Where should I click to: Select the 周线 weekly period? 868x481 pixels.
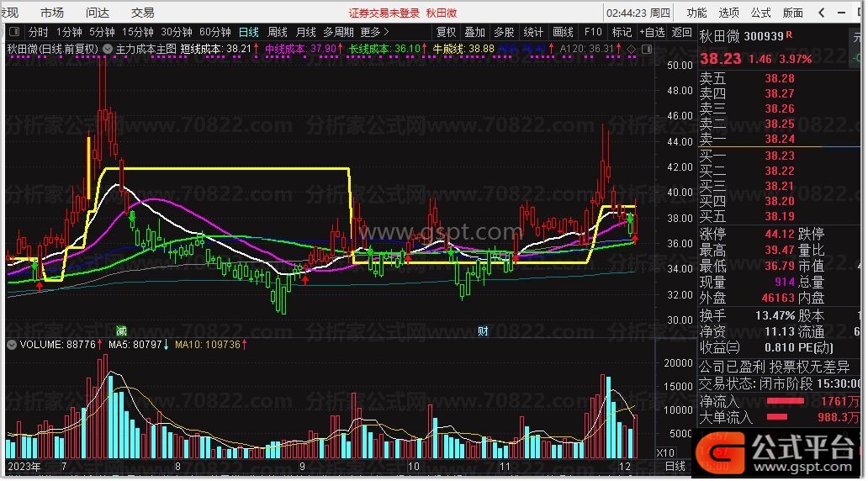click(x=278, y=32)
